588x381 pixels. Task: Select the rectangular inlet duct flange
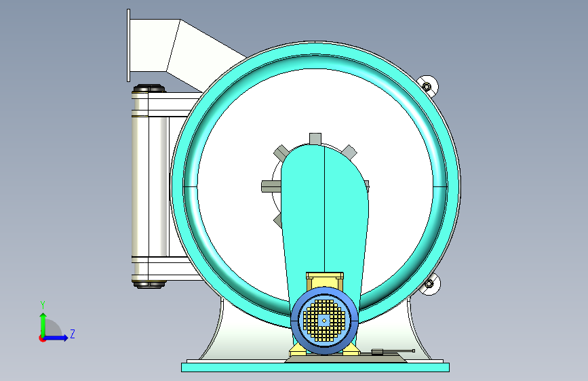point(129,45)
